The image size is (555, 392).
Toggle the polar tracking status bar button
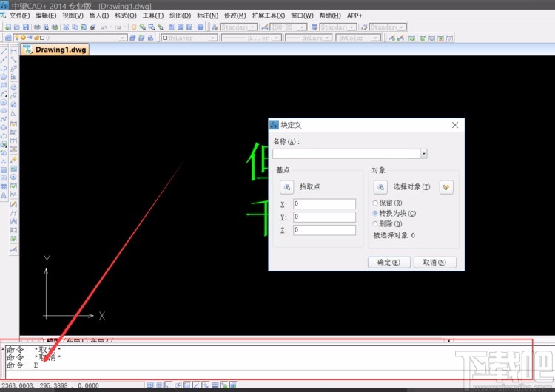point(178,385)
